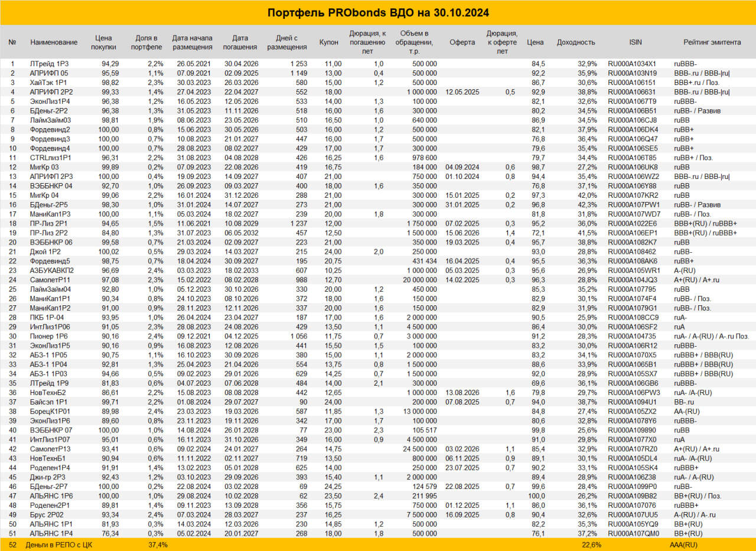Click the 22,6% yield in bottom row
This screenshot has width=756, height=551.
point(592,545)
